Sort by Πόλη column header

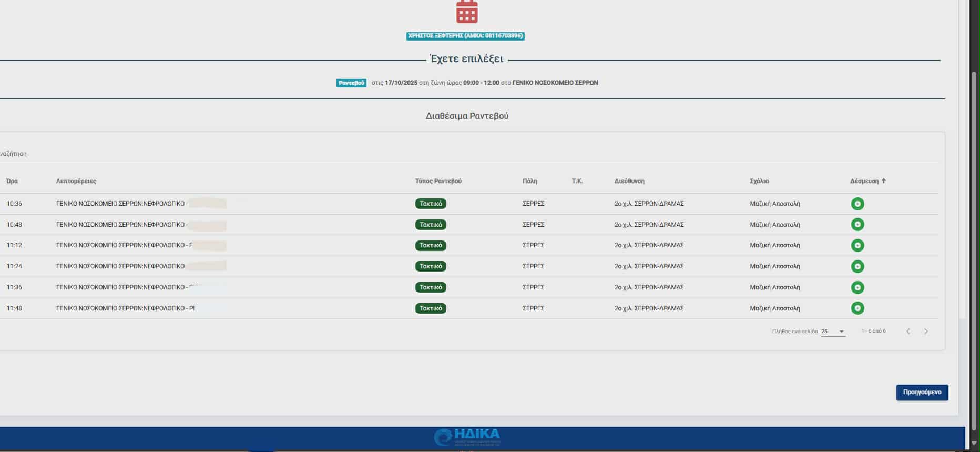(529, 181)
